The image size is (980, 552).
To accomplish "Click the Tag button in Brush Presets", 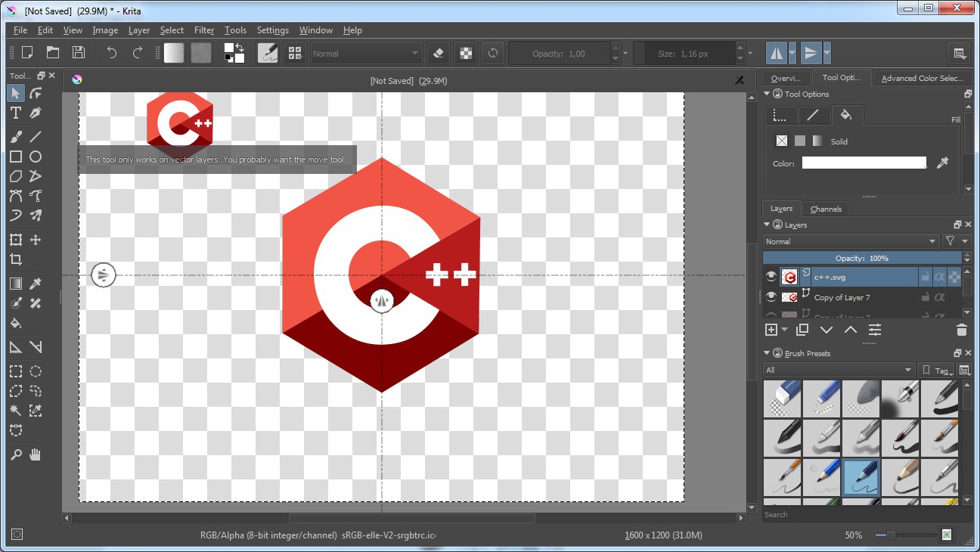I will 936,370.
